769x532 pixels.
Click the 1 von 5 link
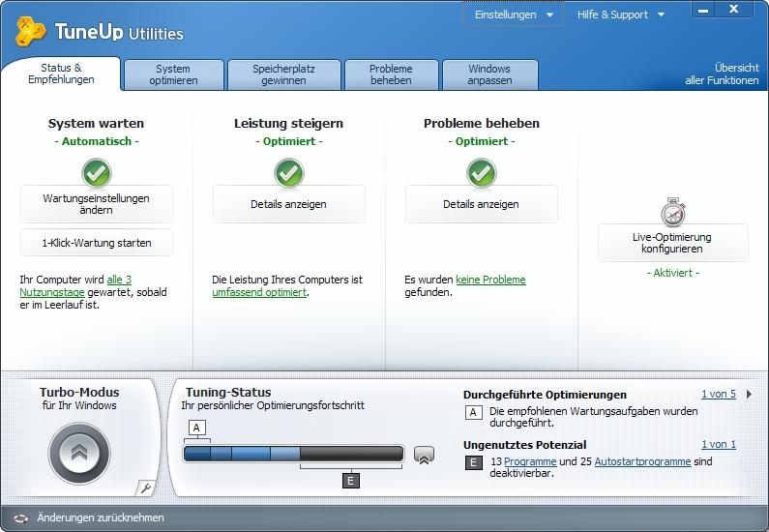pos(719,394)
